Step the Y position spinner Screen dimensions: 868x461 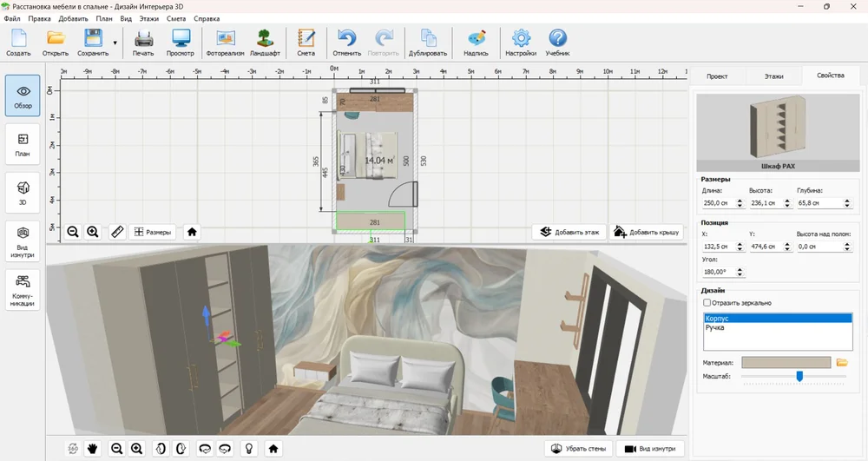click(x=788, y=247)
